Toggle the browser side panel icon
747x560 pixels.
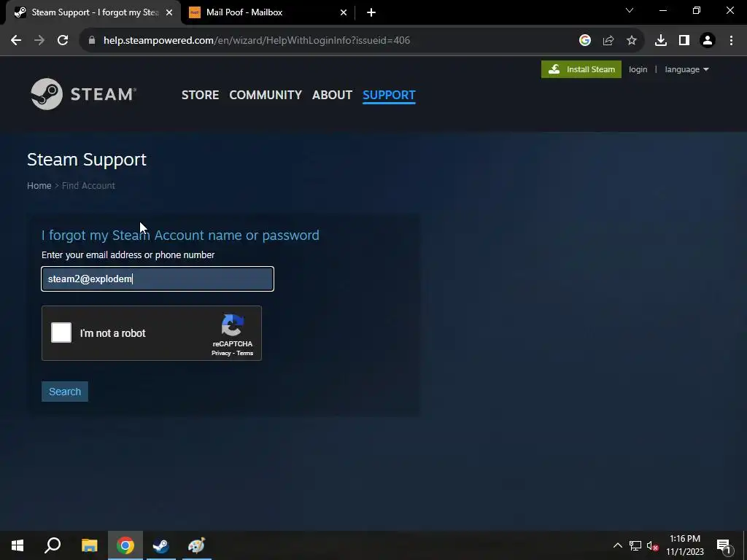click(684, 41)
